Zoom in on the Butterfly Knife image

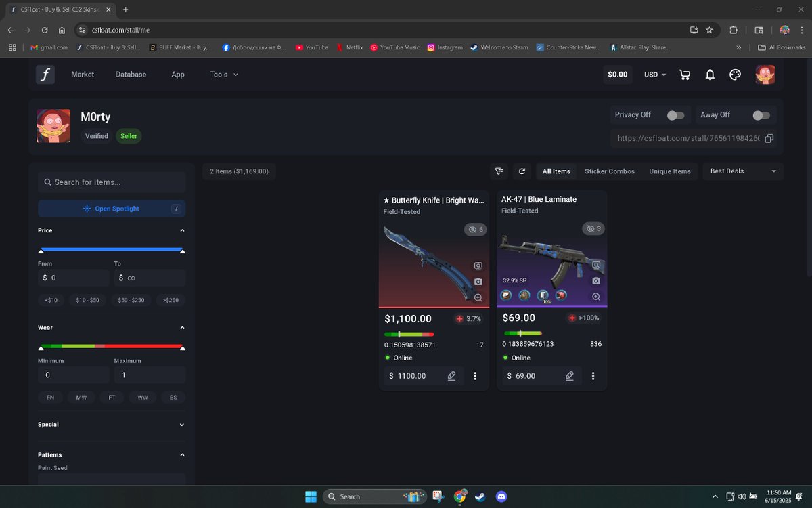[478, 297]
